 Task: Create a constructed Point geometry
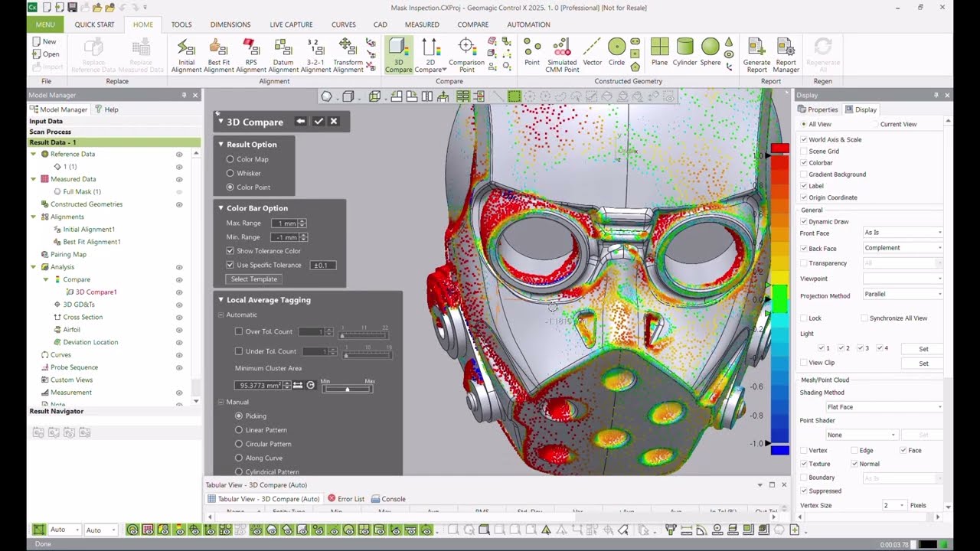click(532, 52)
